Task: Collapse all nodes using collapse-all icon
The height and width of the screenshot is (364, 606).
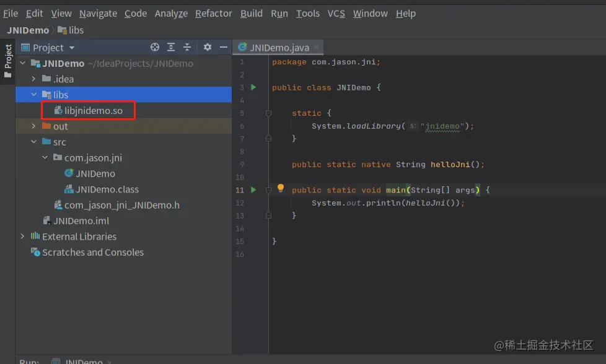Action: [187, 46]
